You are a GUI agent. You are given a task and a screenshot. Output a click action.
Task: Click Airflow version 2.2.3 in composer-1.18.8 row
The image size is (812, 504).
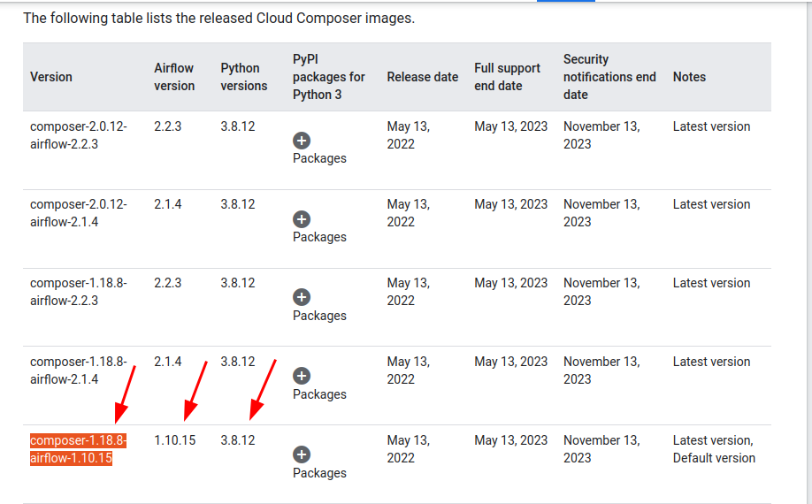pos(168,283)
